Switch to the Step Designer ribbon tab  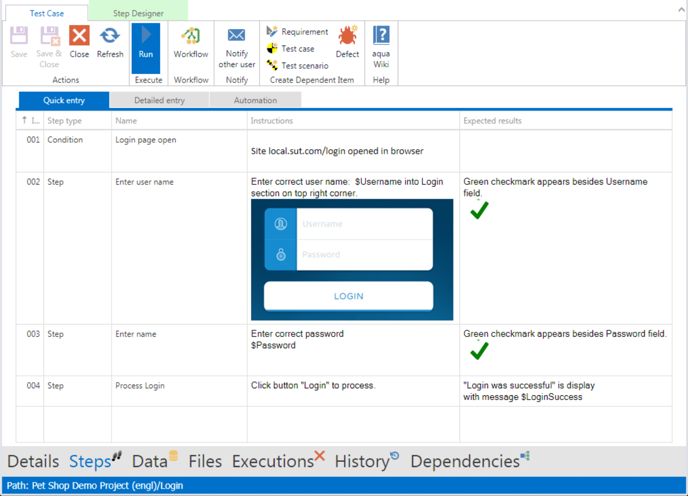(138, 13)
